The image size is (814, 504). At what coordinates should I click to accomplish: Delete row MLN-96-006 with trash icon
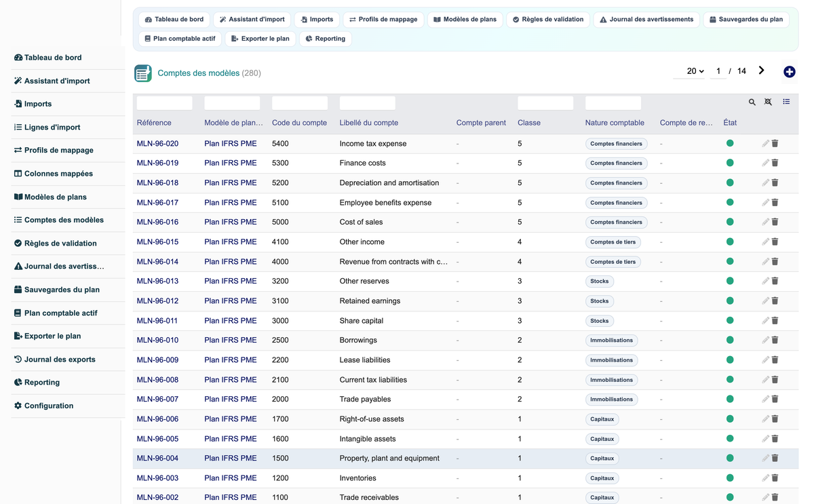775,419
